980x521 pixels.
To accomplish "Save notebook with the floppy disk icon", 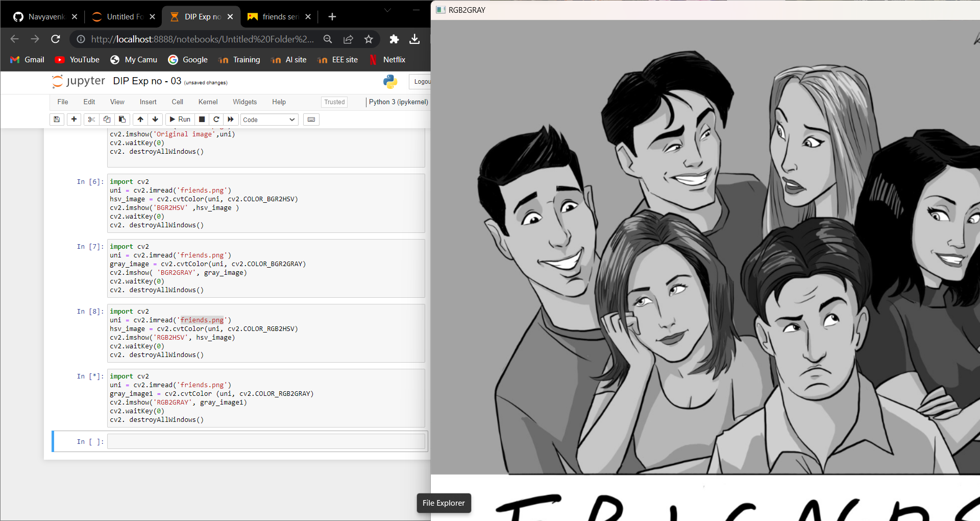I will (57, 120).
